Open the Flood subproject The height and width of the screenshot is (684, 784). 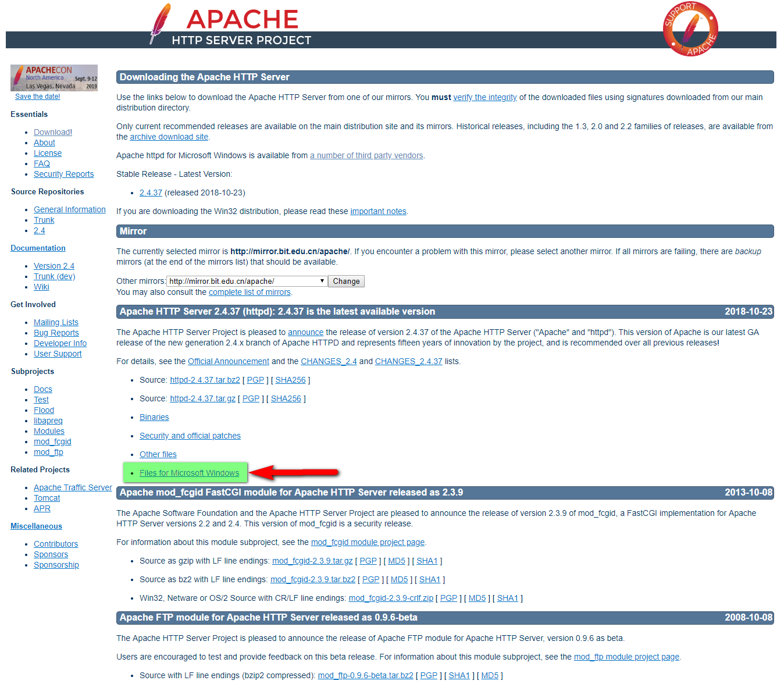pos(44,410)
